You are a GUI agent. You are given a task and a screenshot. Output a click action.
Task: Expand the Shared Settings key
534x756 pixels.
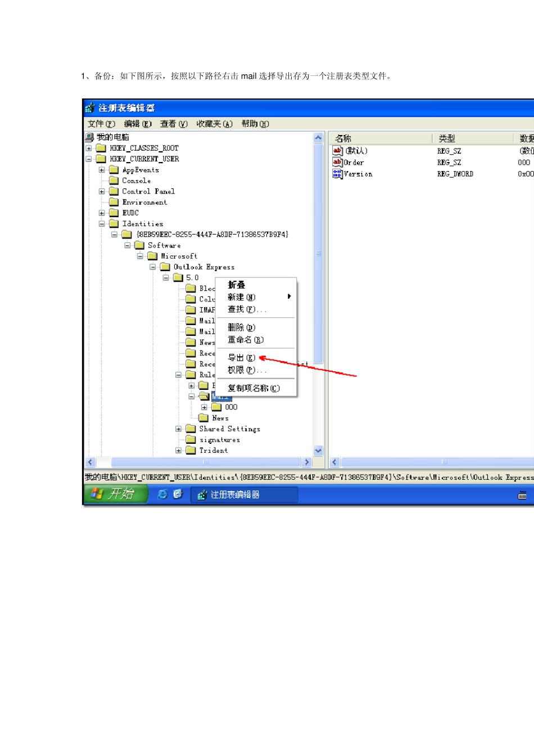pyautogui.click(x=179, y=429)
